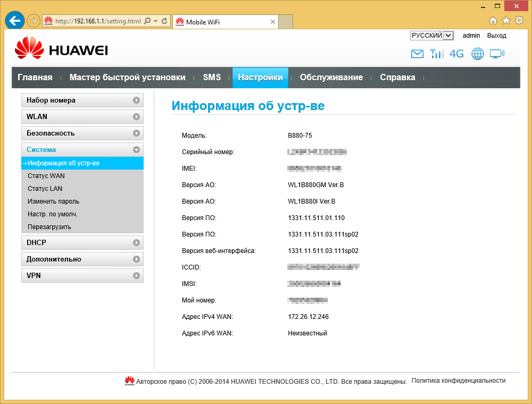This screenshot has width=532, height=404.
Task: Open the Статус WAN page
Action: [46, 176]
